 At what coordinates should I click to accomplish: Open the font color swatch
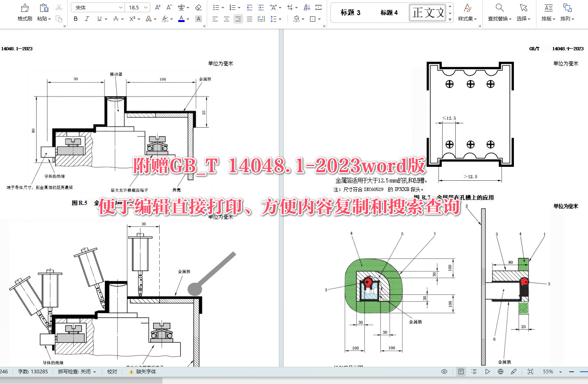tap(181, 19)
